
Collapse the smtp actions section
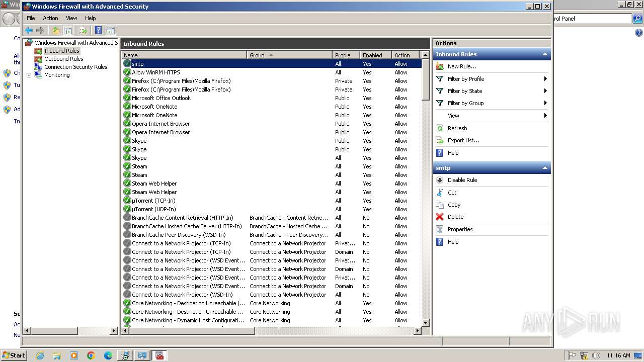coord(544,168)
